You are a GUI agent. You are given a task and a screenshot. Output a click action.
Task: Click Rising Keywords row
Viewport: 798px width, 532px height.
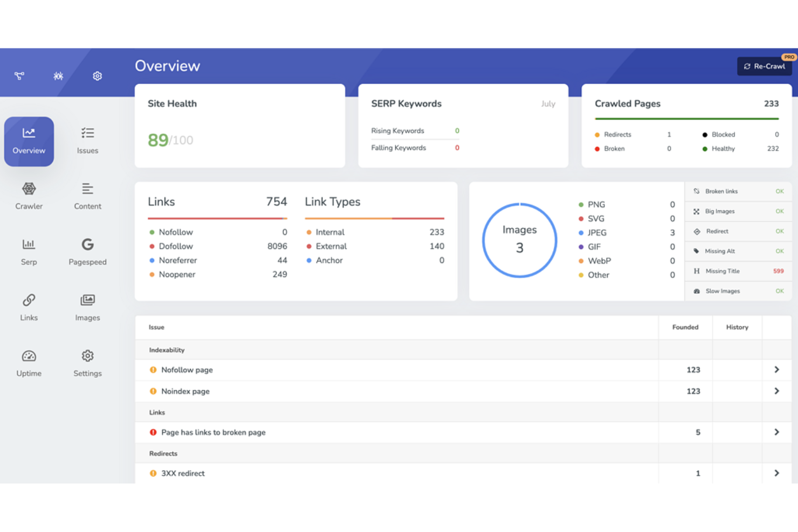pyautogui.click(x=415, y=131)
